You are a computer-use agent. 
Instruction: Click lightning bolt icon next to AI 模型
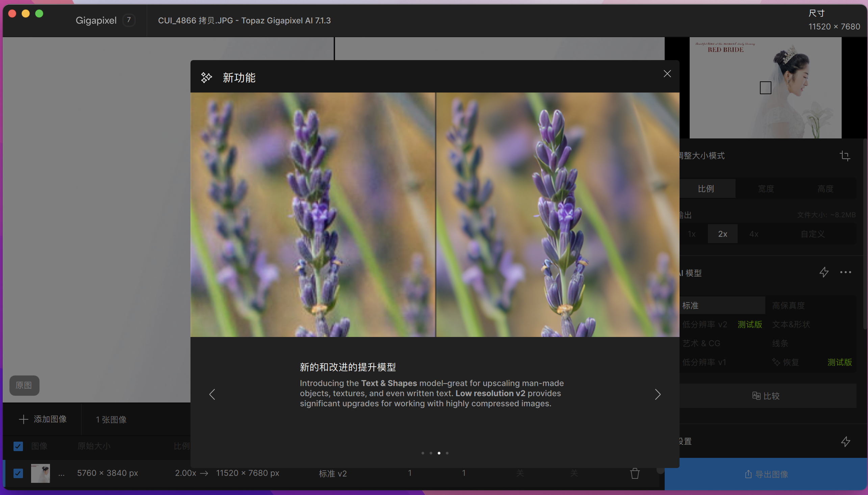pyautogui.click(x=824, y=272)
